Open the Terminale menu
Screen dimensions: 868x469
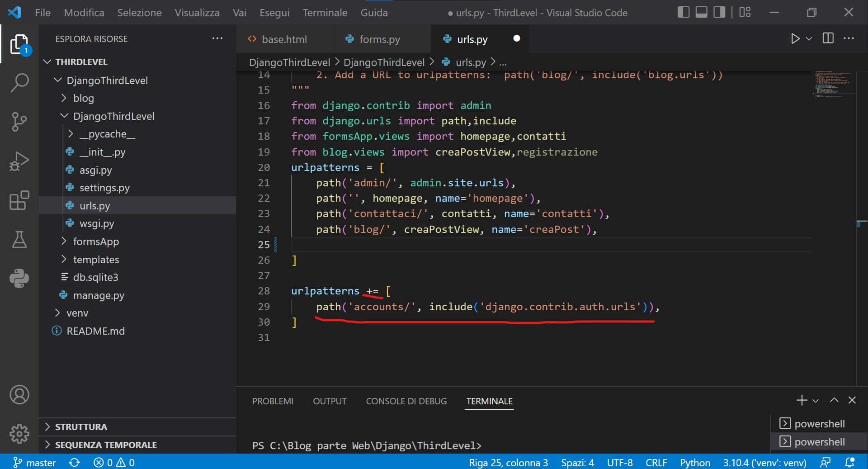coord(325,13)
